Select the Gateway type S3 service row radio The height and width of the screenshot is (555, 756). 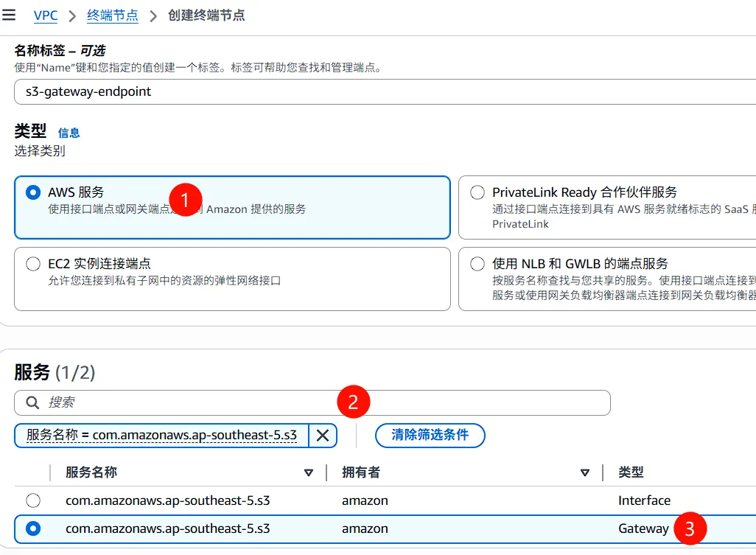pyautogui.click(x=33, y=528)
